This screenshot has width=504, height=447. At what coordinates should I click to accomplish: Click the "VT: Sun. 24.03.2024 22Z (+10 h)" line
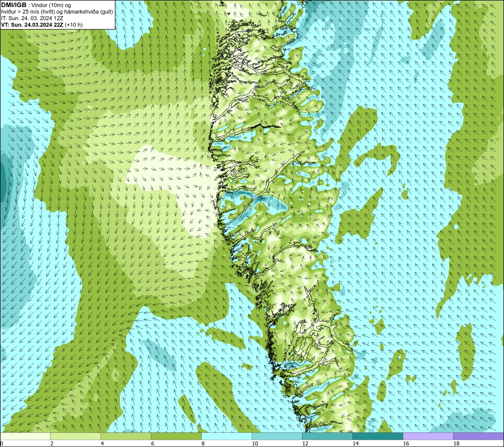coord(42,25)
